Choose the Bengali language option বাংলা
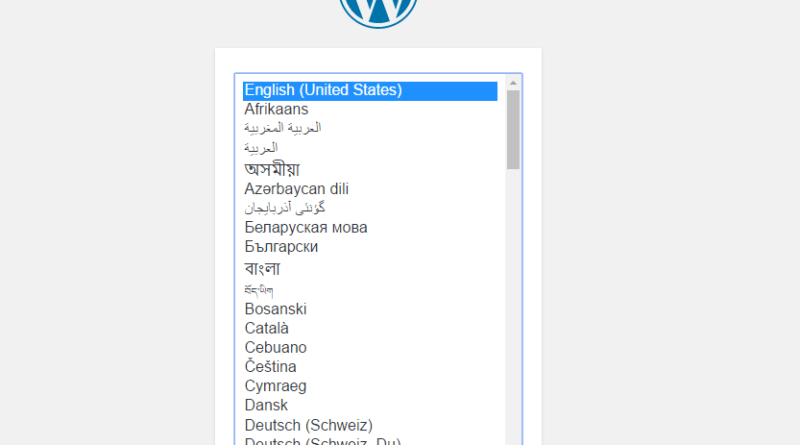This screenshot has height=445, width=800. 262,268
